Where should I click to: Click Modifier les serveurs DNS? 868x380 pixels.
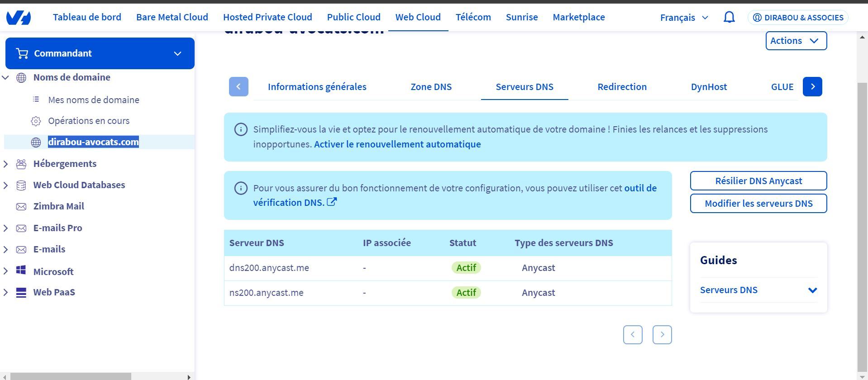[758, 204]
